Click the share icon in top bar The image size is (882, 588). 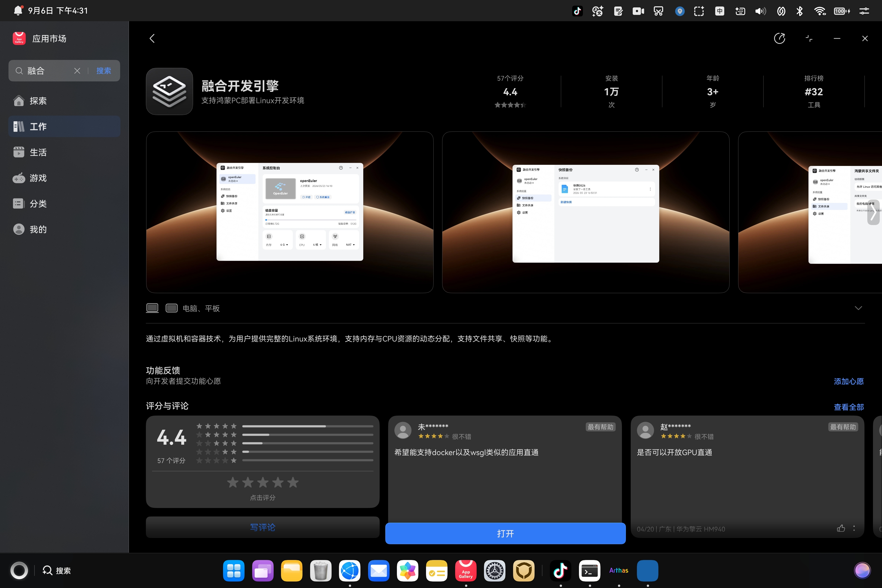tap(779, 38)
